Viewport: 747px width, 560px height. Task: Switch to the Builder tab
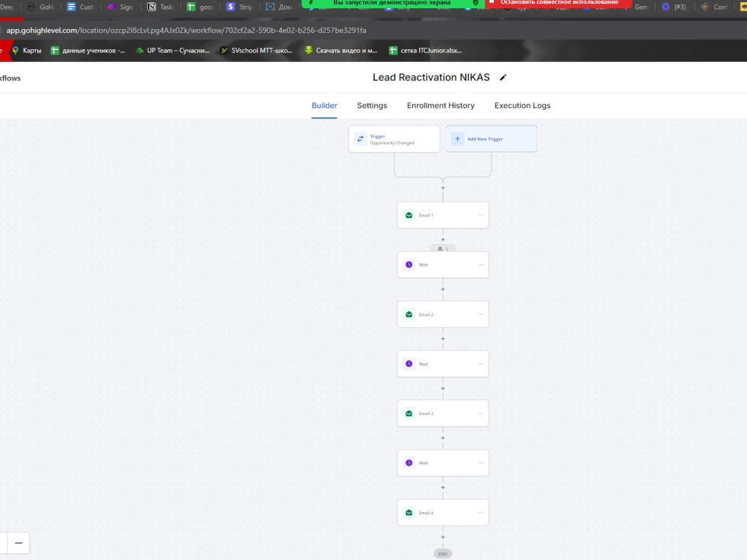click(x=324, y=106)
